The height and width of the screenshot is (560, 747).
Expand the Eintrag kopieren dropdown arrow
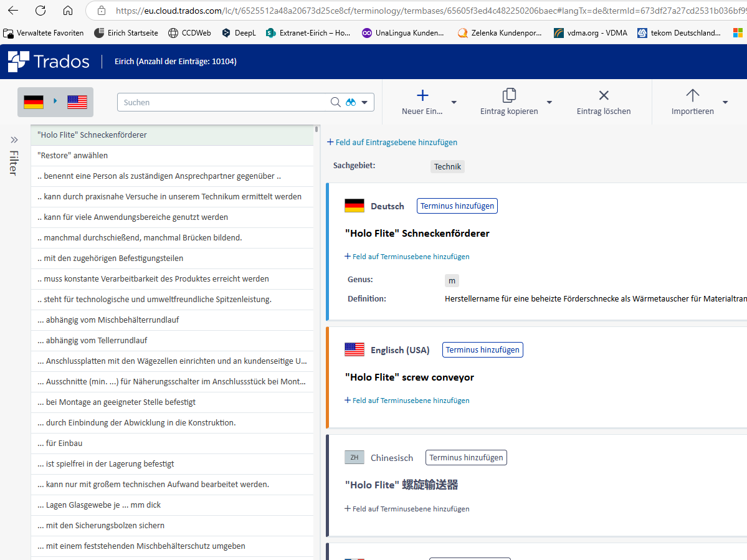click(549, 102)
